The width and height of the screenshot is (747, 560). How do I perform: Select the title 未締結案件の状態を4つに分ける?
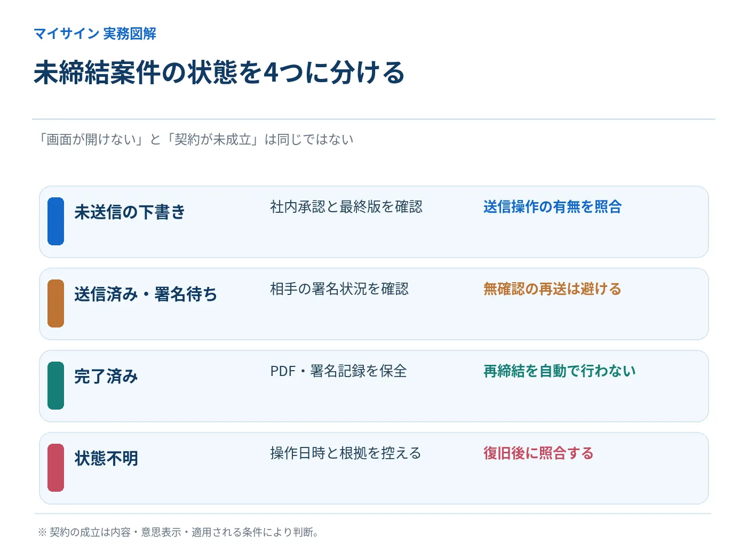(219, 73)
